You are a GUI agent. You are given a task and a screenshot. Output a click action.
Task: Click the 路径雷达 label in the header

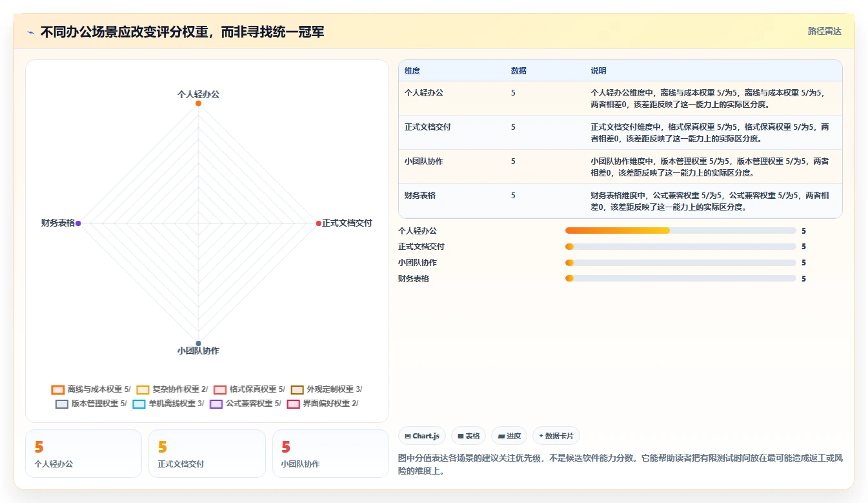(x=824, y=31)
